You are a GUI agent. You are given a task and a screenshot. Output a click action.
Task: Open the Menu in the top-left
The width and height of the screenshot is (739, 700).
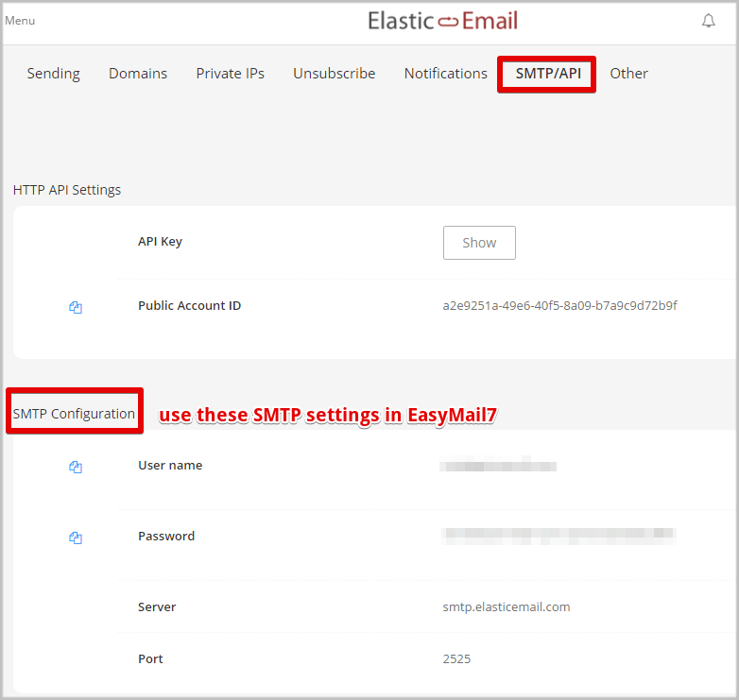click(x=20, y=21)
